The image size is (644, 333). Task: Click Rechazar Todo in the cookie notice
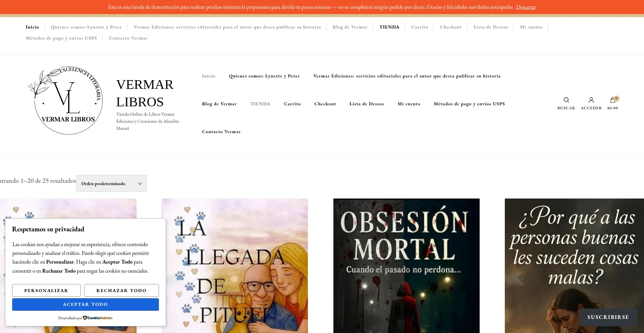(121, 290)
